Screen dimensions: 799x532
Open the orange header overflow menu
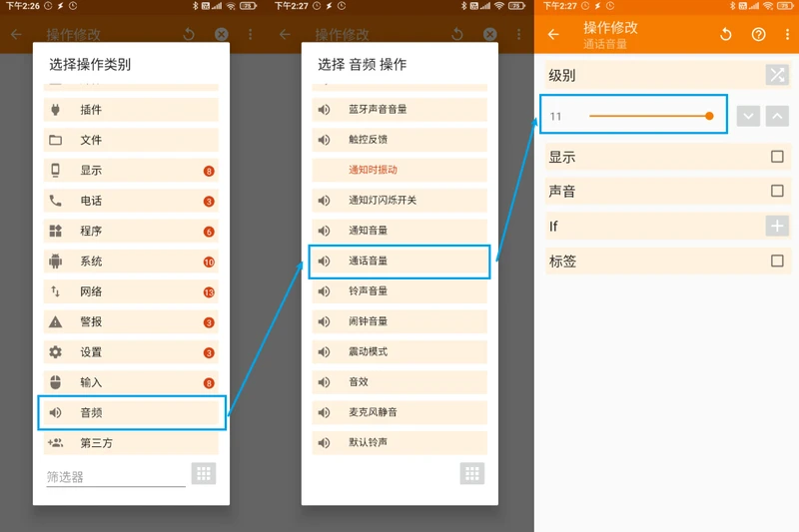point(788,34)
